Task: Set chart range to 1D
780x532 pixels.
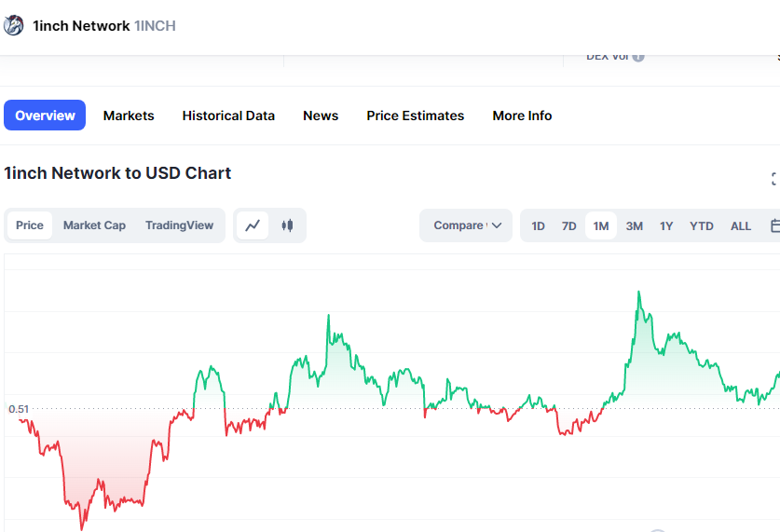Action: 538,226
